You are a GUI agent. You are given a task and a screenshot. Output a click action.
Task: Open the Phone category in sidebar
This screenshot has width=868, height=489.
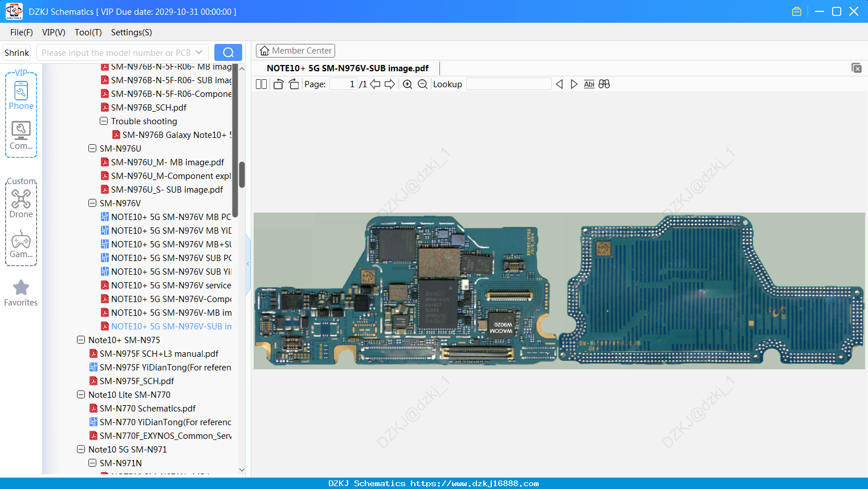(21, 96)
